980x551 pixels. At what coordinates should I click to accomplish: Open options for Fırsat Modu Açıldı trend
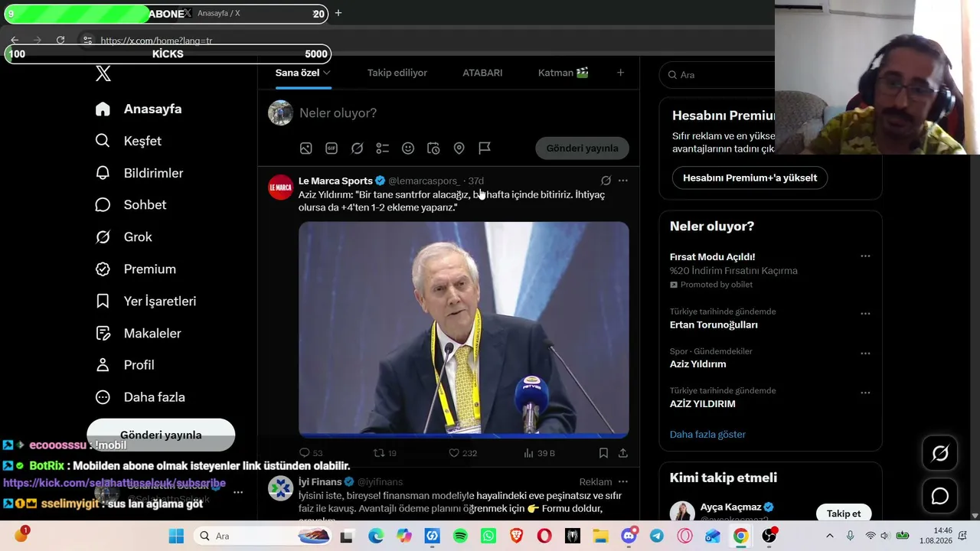coord(865,256)
